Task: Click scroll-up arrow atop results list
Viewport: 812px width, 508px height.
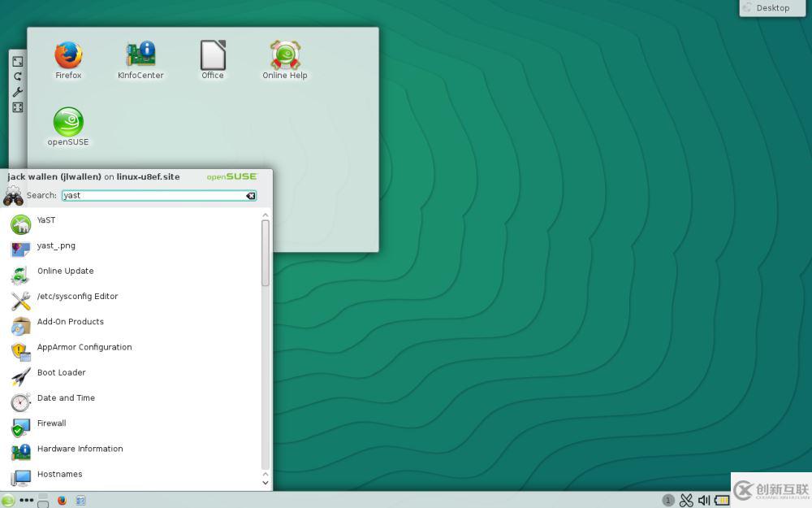Action: (x=266, y=215)
